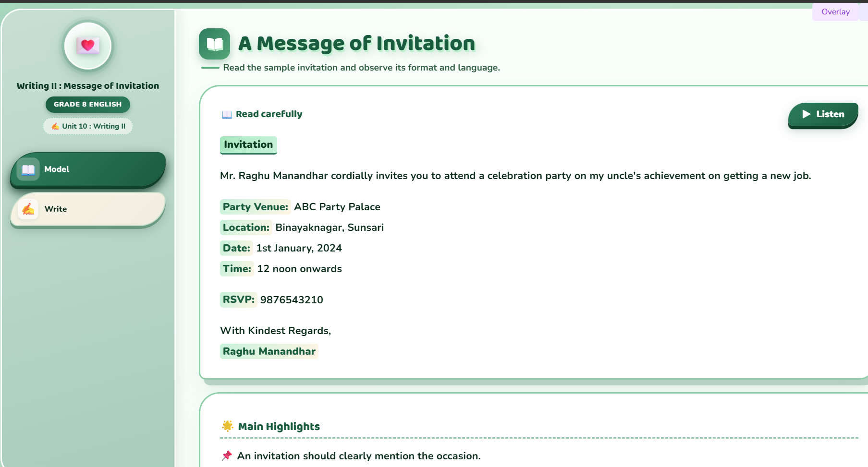Click the text '1st January, 2024'
868x467 pixels.
tap(299, 248)
